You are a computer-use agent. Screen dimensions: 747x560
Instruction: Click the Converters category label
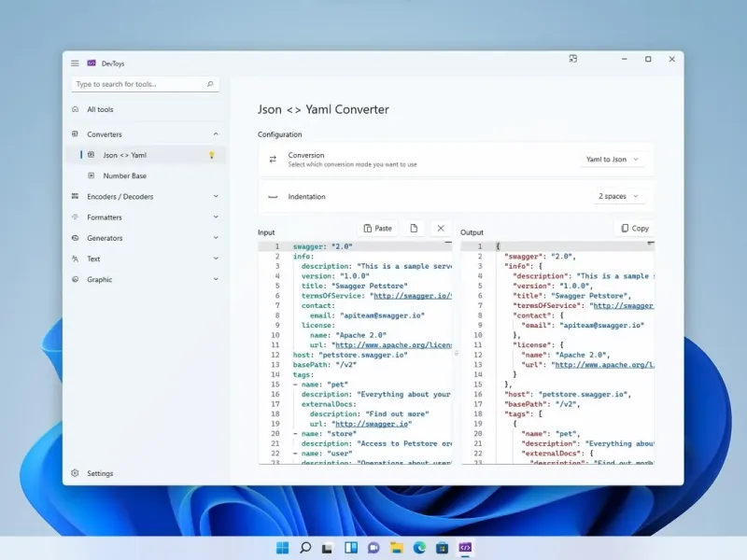(x=105, y=134)
